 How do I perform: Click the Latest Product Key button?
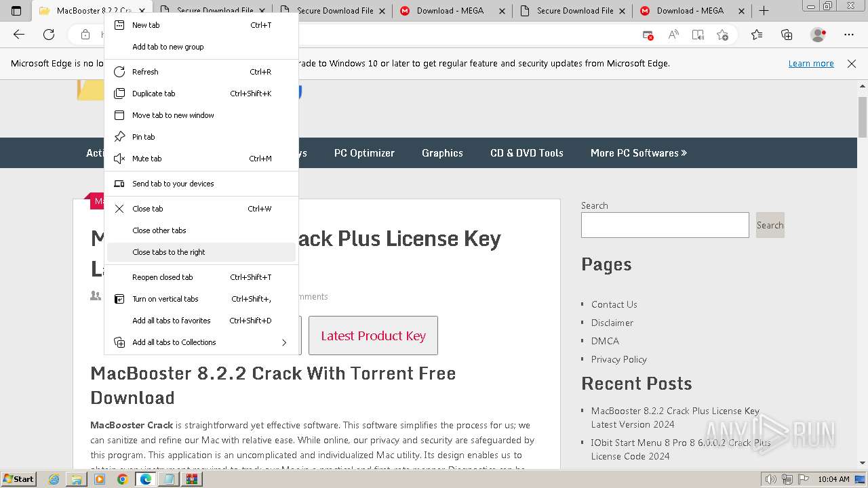373,335
